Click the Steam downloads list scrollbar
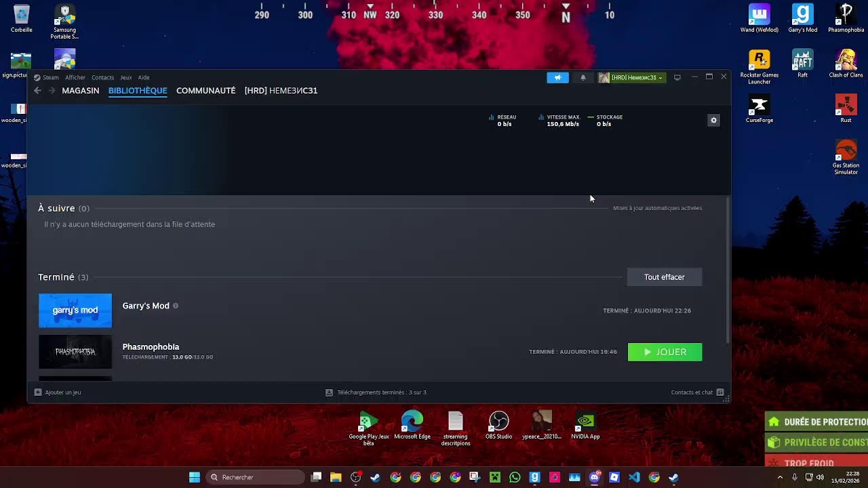The image size is (868, 488). [728, 270]
